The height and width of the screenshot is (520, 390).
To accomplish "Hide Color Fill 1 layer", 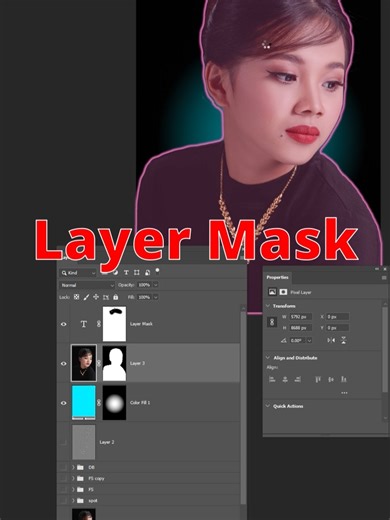I will [64, 403].
